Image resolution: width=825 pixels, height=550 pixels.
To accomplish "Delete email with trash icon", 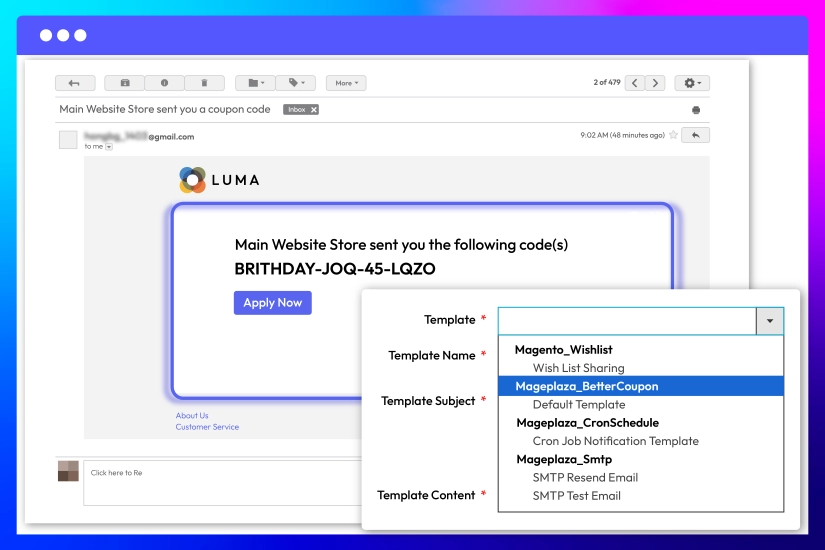I will click(204, 83).
